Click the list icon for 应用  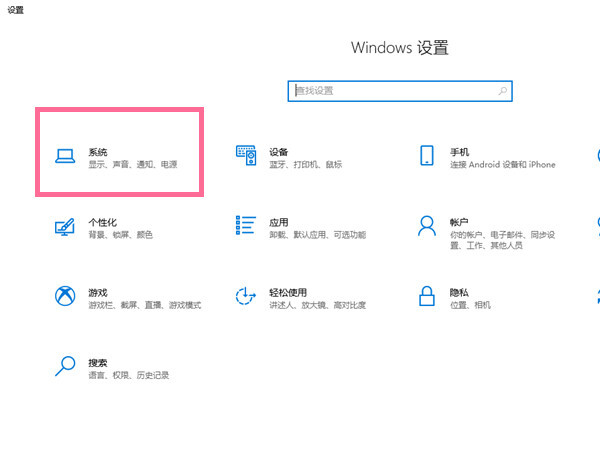coord(246,227)
